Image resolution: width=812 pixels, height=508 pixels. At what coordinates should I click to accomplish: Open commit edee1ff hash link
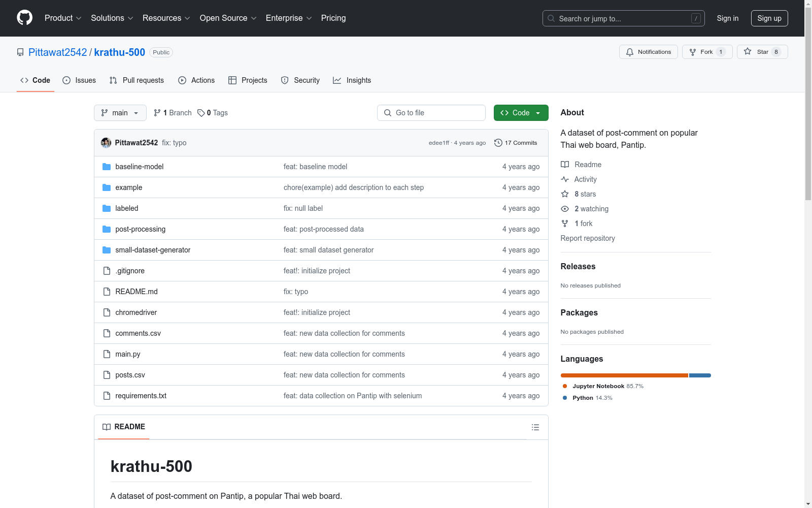click(x=439, y=143)
